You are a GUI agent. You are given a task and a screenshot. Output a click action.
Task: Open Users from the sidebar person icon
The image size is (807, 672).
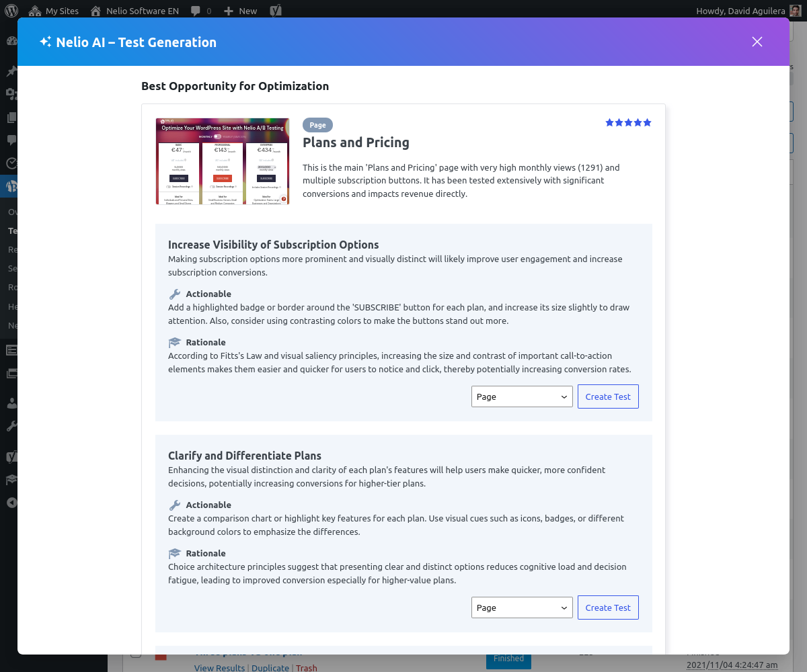(x=11, y=403)
